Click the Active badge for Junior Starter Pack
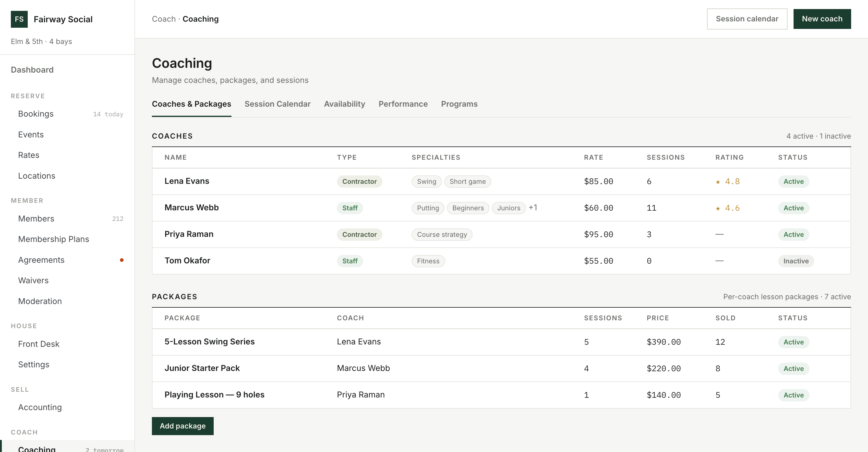This screenshot has height=452, width=868. [793, 368]
